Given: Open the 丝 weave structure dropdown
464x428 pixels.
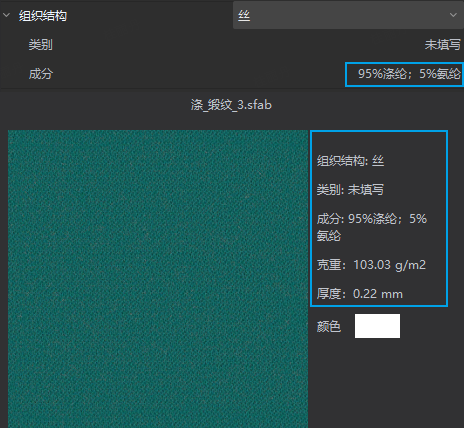Looking at the screenshot, I should (348, 15).
